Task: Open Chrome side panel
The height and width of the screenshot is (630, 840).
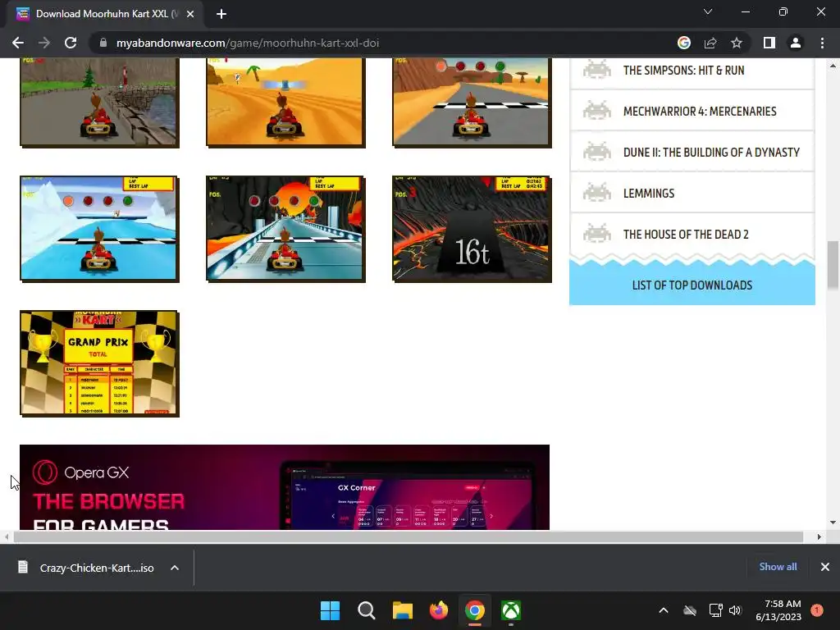Action: (x=769, y=43)
